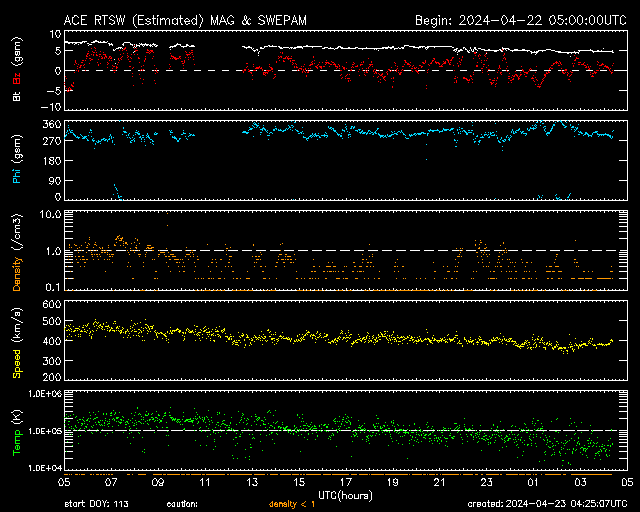Click the 13 hour tick label on x-axis

[x=253, y=481]
